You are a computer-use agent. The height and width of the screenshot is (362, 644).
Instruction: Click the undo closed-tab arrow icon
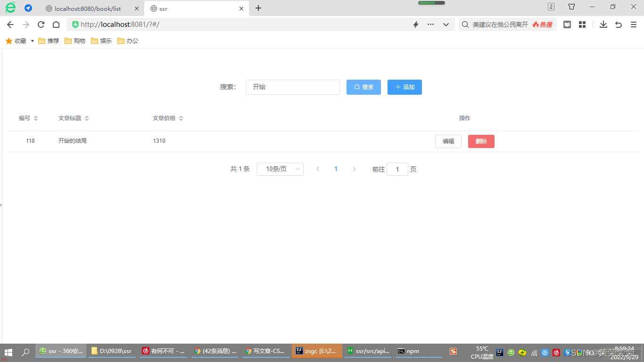(619, 25)
